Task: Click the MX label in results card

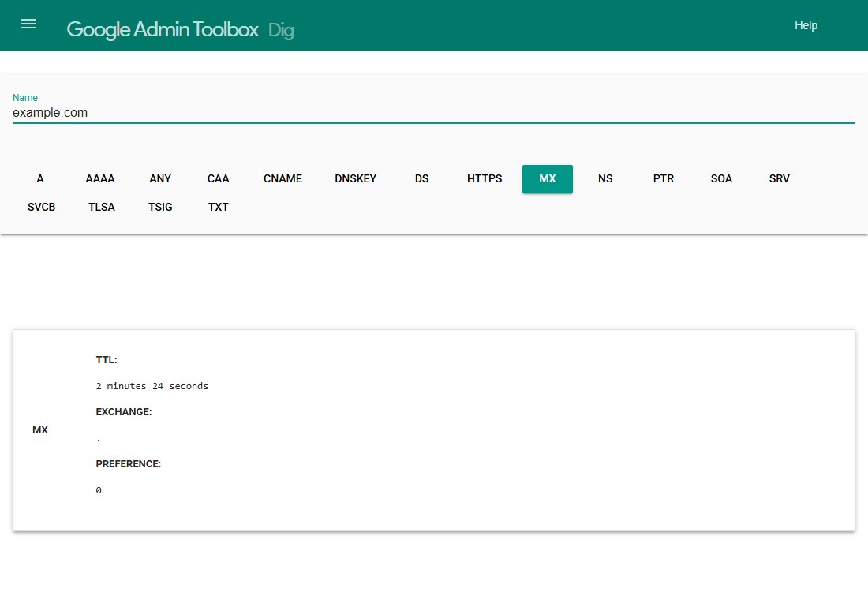Action: 40,429
